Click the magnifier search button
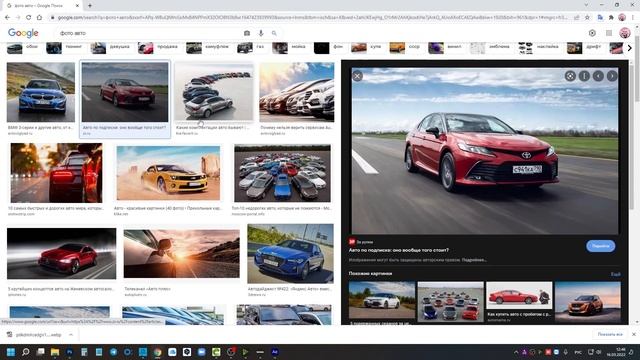Image resolution: width=640 pixels, height=360 pixels. (274, 33)
